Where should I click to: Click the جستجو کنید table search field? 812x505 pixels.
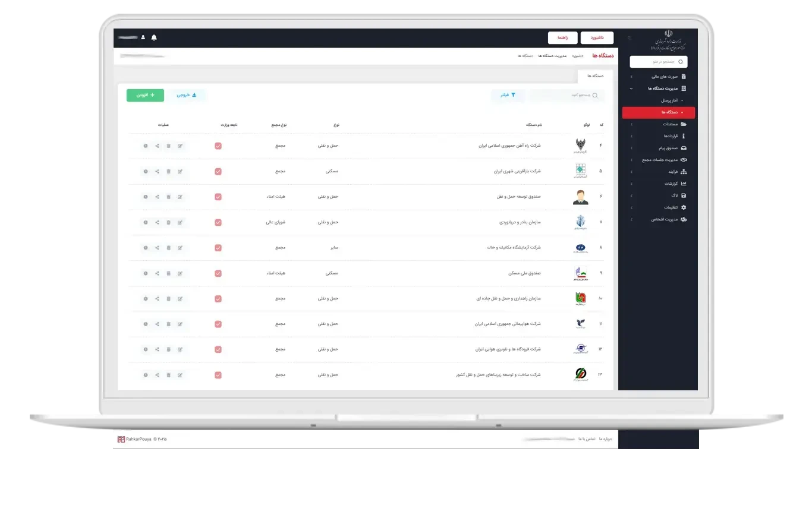[568, 95]
